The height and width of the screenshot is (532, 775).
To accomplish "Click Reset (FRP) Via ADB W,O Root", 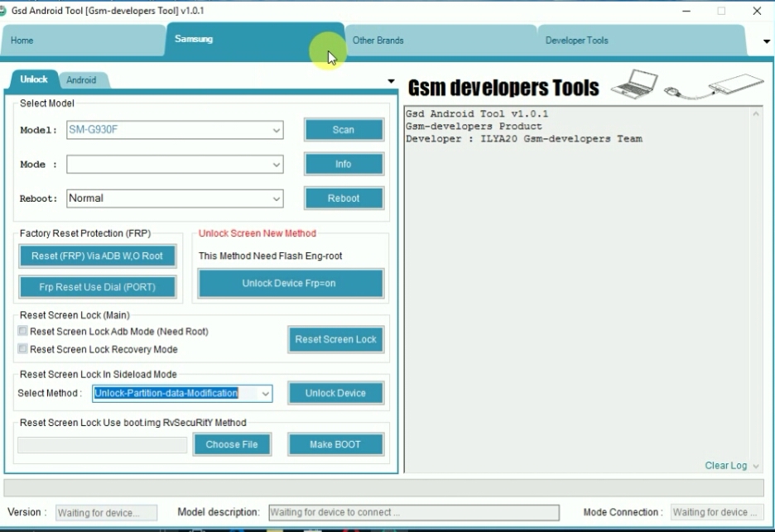I will [x=98, y=256].
